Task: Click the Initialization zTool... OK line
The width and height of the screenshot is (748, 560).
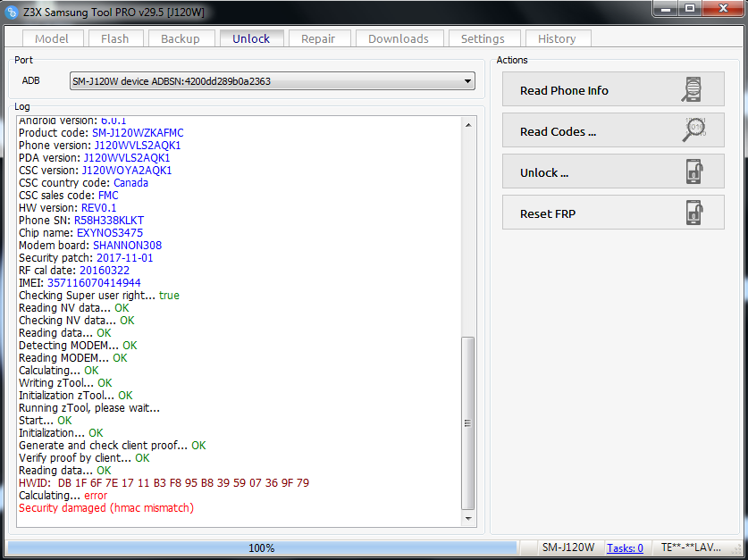Action: 76,396
